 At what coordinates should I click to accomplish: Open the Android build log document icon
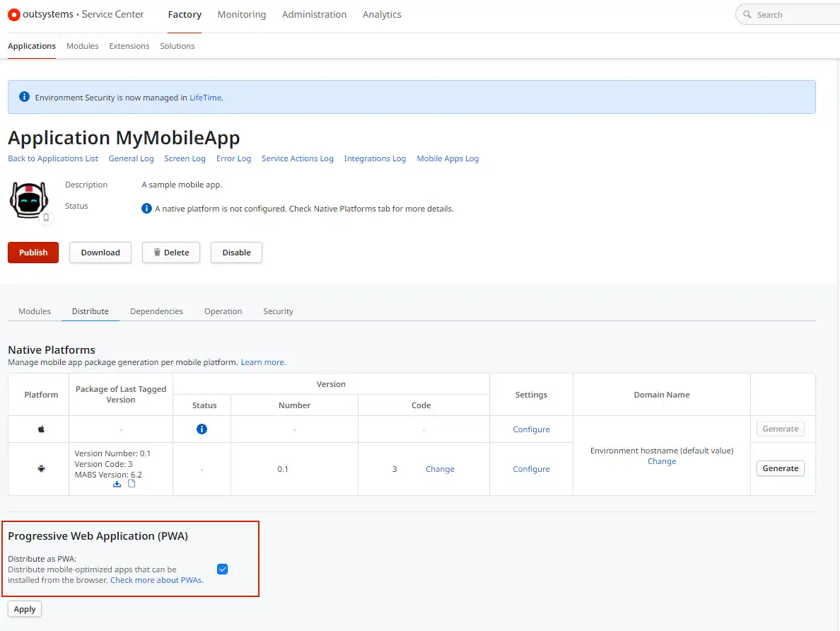[132, 484]
